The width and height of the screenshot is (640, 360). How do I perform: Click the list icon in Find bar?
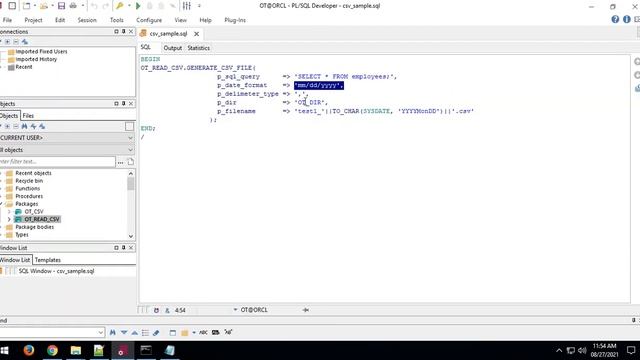click(145, 333)
